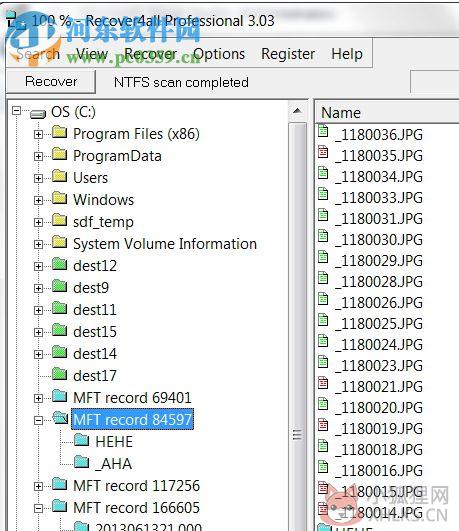Select the file _1180029.JPG

click(378, 261)
